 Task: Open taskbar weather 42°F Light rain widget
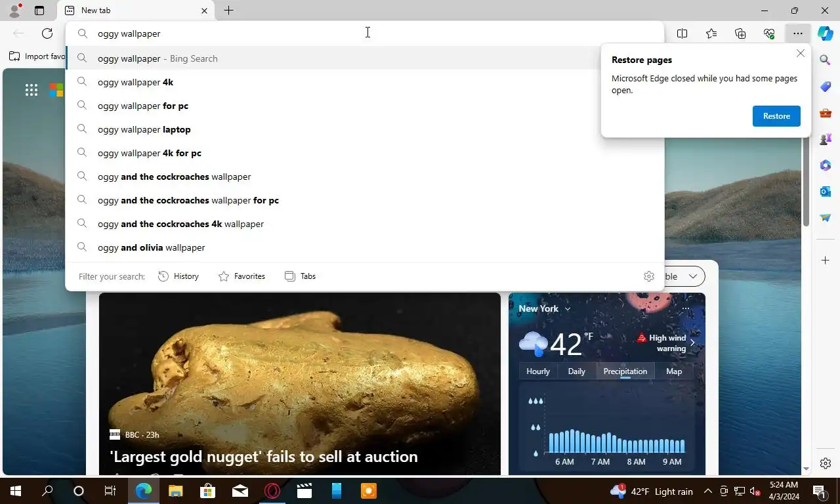[651, 491]
